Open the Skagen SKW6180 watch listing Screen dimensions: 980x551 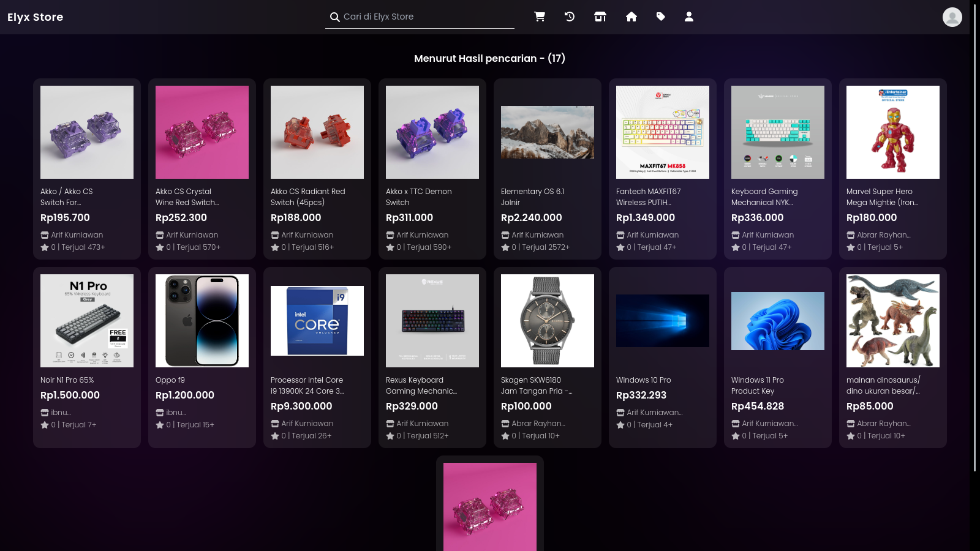pos(547,321)
